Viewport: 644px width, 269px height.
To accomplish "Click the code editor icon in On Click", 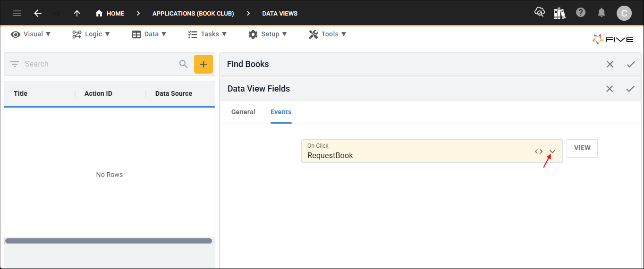I will [x=539, y=151].
